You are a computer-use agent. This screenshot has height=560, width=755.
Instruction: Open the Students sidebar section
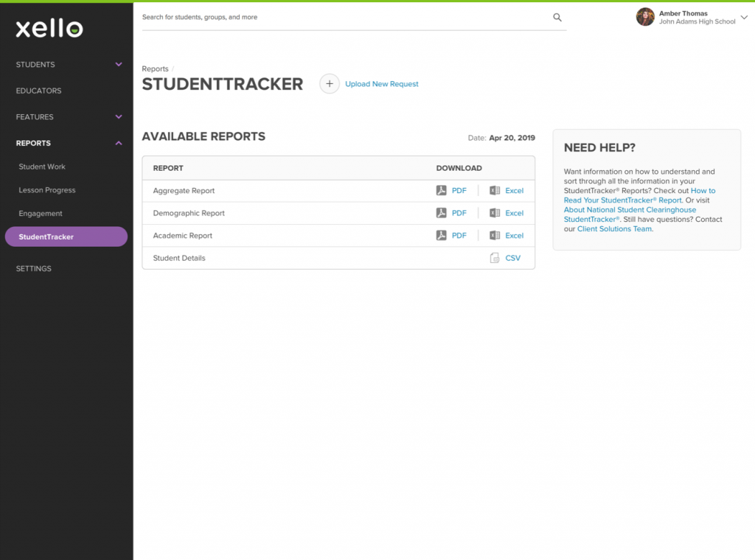tap(35, 64)
